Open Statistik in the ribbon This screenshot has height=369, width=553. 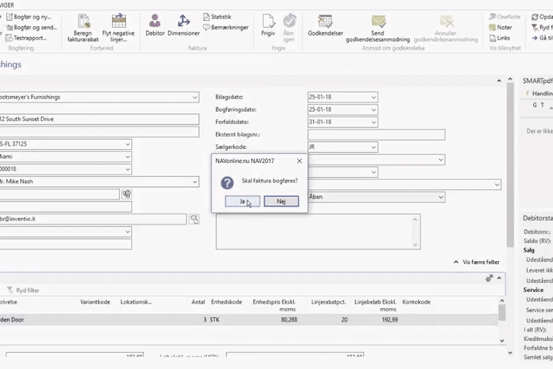coord(217,17)
